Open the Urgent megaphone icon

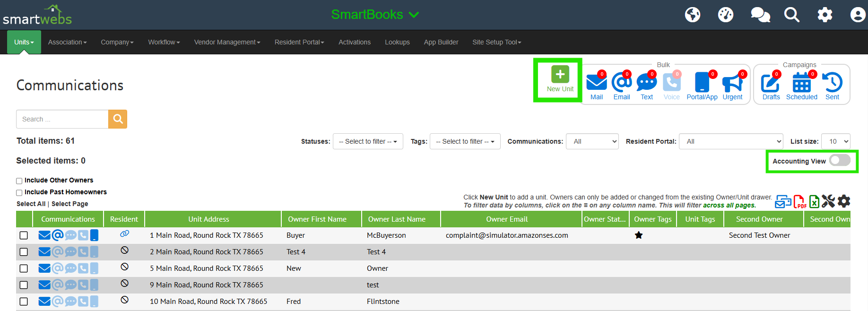point(732,83)
